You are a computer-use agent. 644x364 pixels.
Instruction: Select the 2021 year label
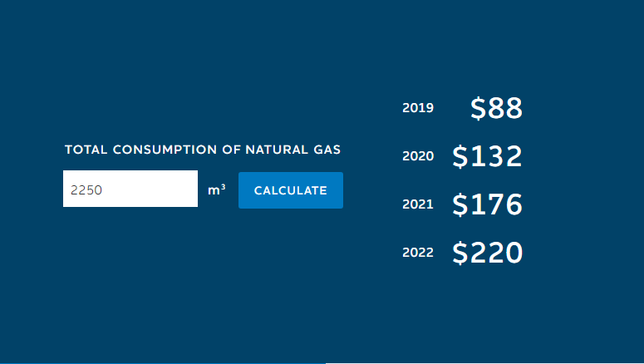(418, 204)
